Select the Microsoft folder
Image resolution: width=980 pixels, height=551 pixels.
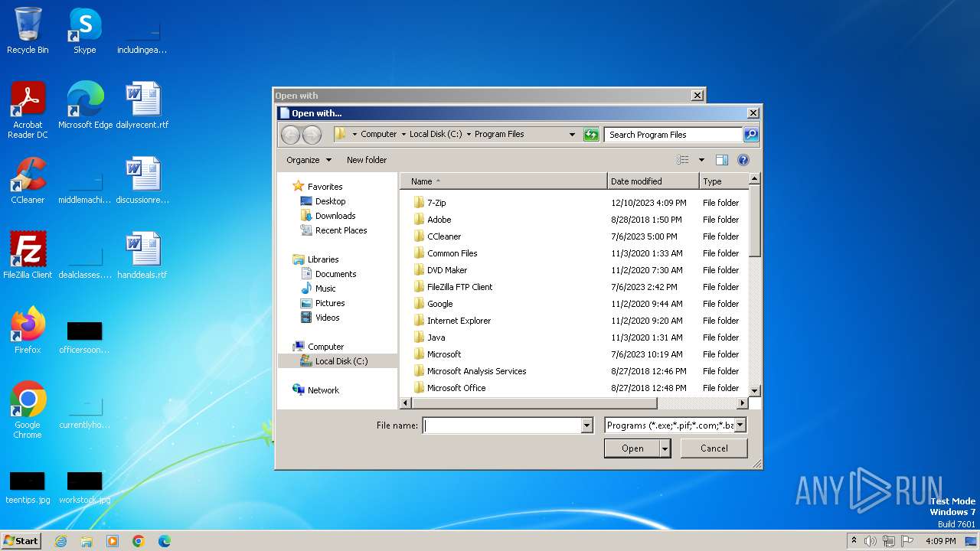click(x=444, y=354)
